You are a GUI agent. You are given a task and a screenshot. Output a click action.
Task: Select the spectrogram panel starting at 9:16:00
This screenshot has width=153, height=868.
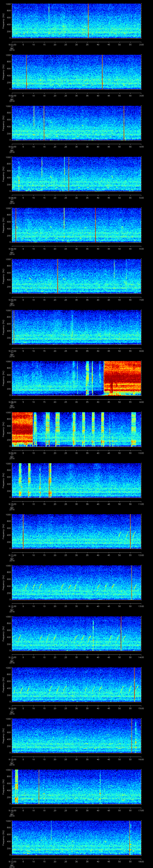tap(77, 787)
